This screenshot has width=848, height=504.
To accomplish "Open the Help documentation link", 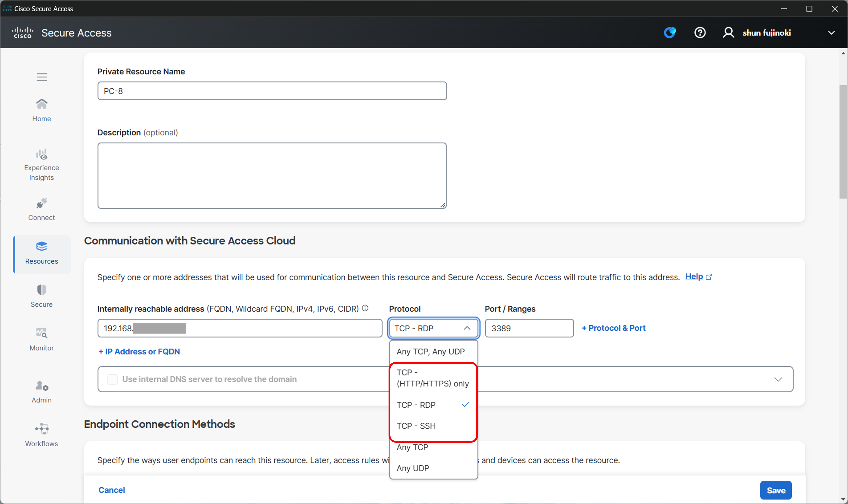I will [694, 277].
